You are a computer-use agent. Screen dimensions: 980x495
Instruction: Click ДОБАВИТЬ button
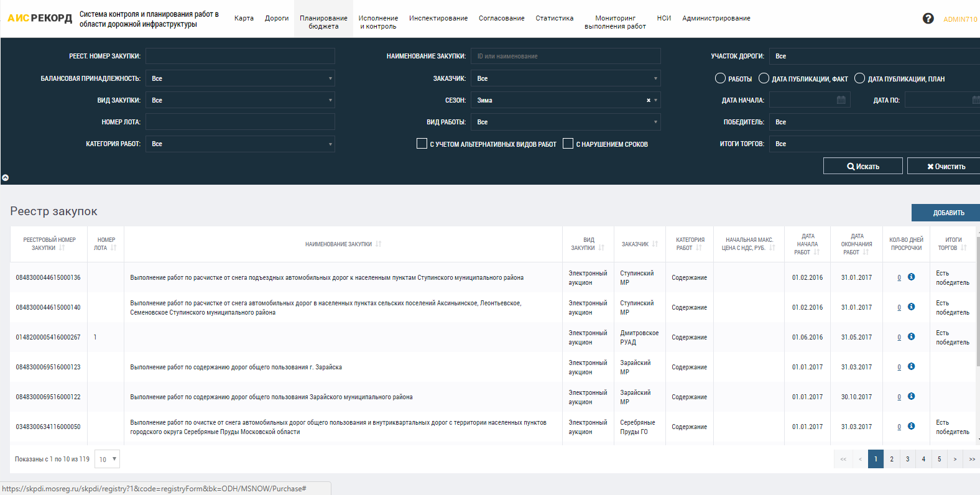point(946,213)
